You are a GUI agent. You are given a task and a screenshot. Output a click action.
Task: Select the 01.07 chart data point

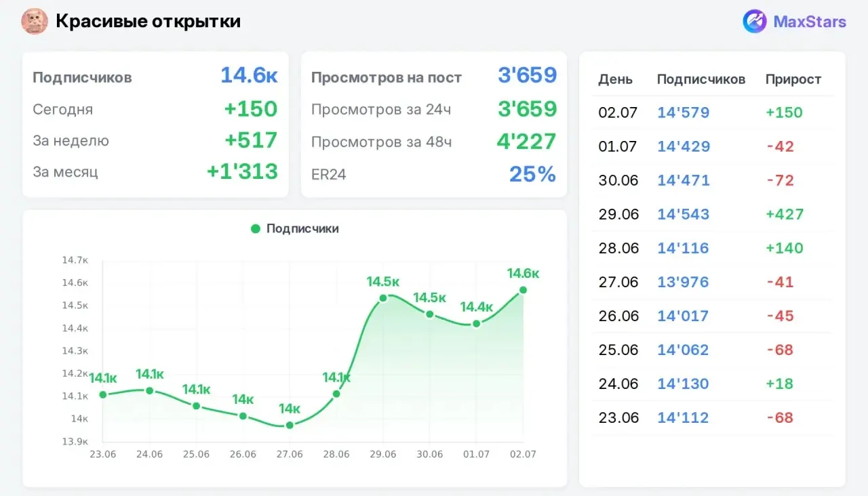tap(476, 323)
